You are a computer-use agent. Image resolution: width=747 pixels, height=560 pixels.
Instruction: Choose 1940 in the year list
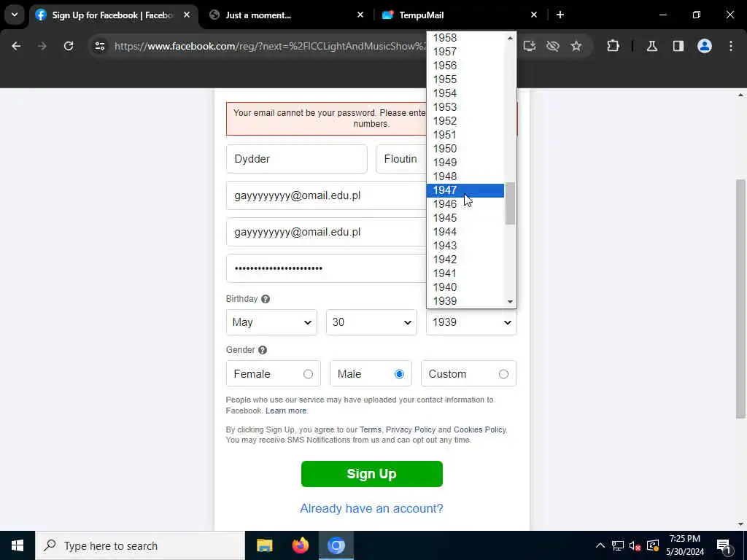(465, 287)
